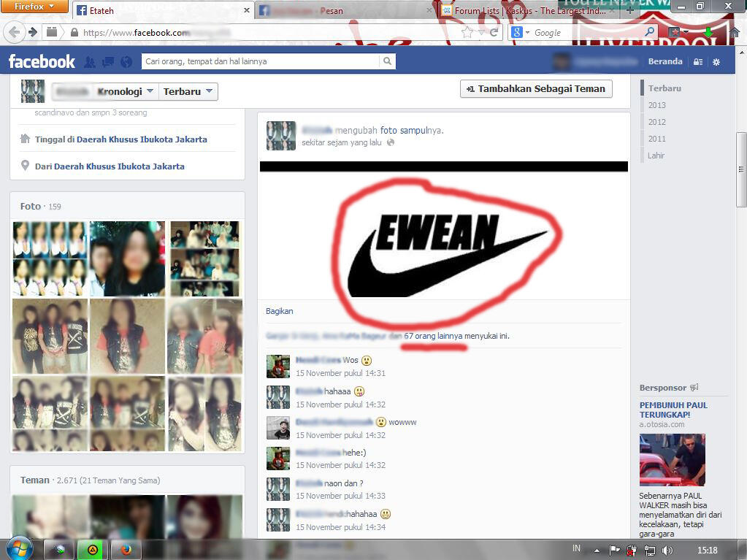The width and height of the screenshot is (747, 560).
Task: Close the Etateh tab
Action: (x=246, y=10)
